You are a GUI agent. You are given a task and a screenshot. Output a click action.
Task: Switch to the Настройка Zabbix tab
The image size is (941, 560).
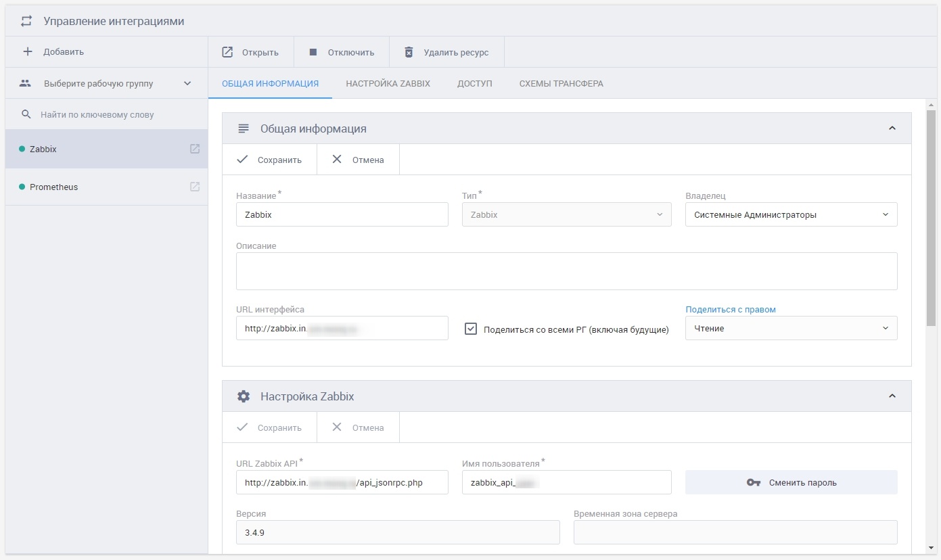(388, 84)
